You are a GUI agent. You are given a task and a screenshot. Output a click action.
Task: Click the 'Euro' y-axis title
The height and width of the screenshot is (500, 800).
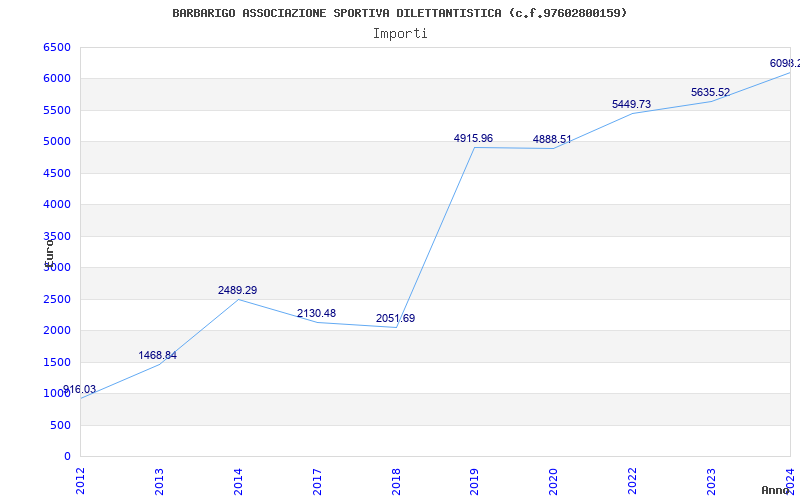click(x=49, y=253)
